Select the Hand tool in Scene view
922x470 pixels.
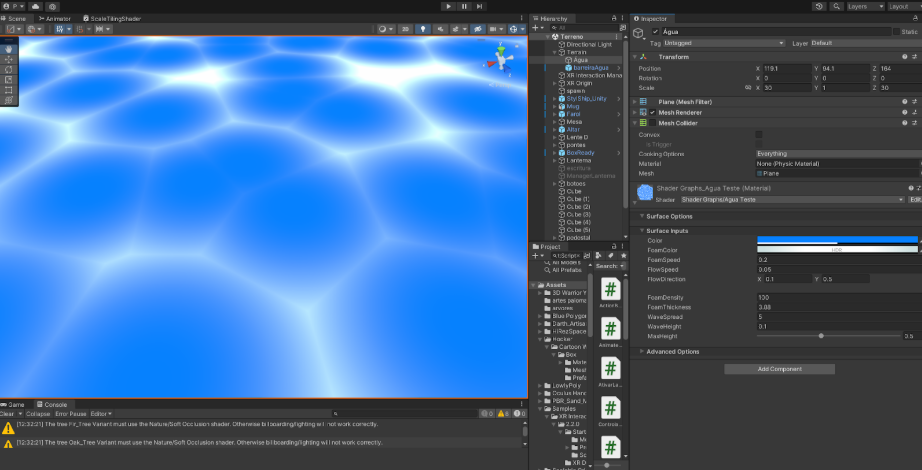9,49
